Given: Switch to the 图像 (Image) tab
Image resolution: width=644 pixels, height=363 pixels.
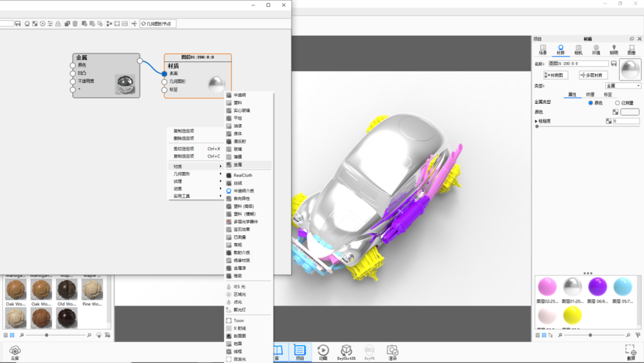Looking at the screenshot, I should click(631, 50).
